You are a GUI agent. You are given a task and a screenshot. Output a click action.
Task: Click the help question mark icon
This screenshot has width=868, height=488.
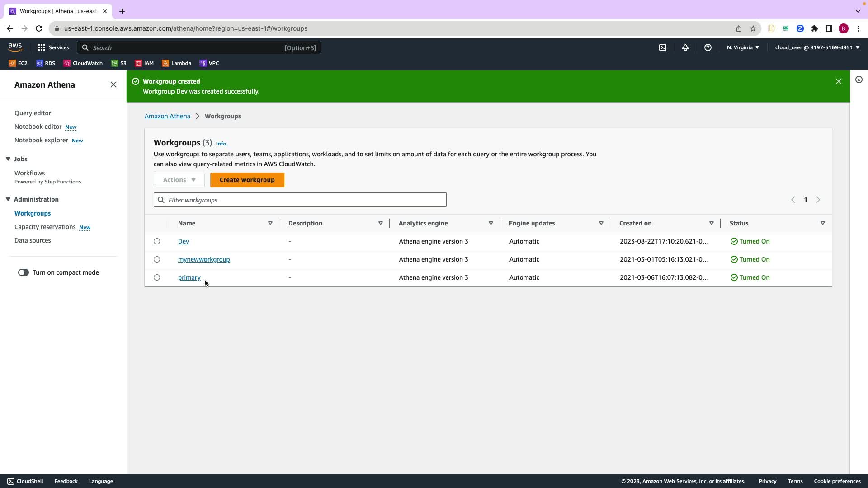708,47
